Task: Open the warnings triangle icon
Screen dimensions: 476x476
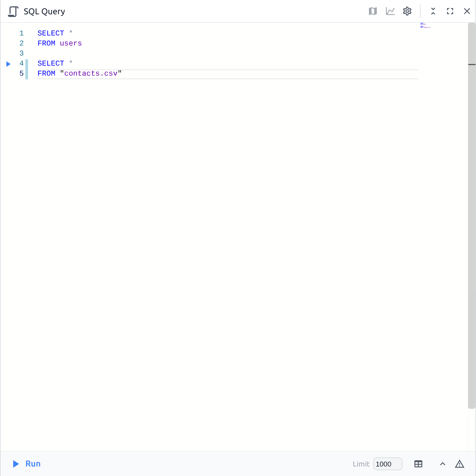Action: [460, 464]
